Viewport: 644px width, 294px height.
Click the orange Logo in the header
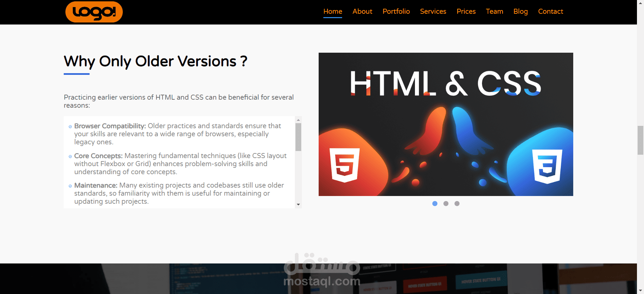pos(94,12)
